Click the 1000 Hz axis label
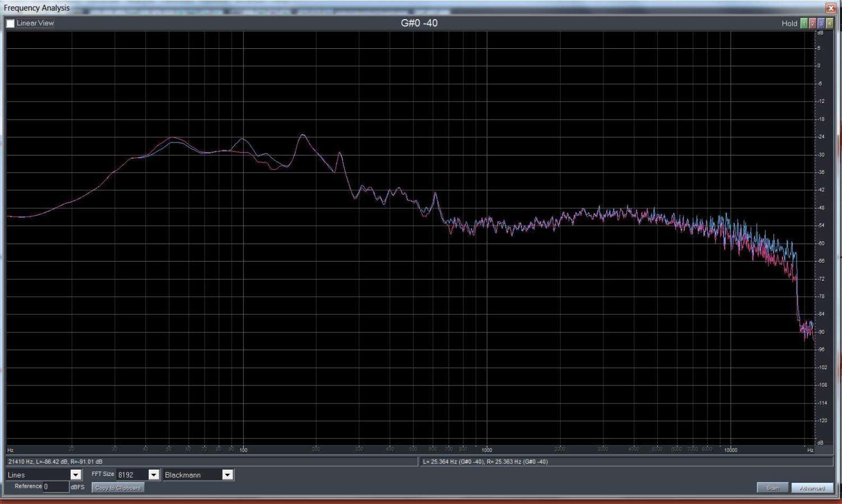Screen dimensions: 842x504 coord(487,450)
